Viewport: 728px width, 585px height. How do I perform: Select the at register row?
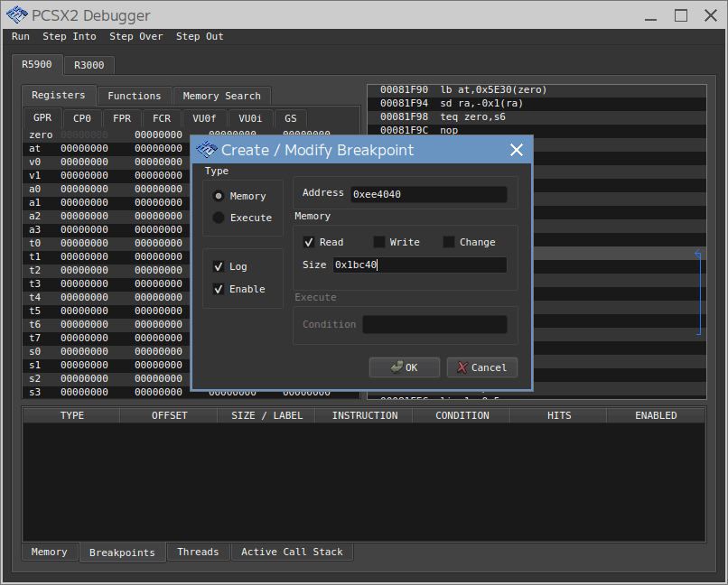tap(107, 148)
